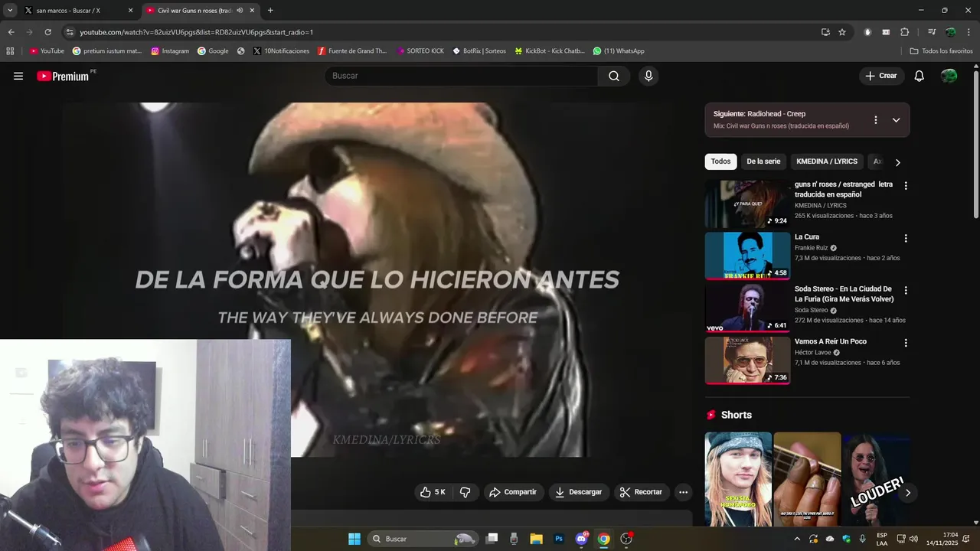Open File Explorer from the taskbar

(536, 539)
